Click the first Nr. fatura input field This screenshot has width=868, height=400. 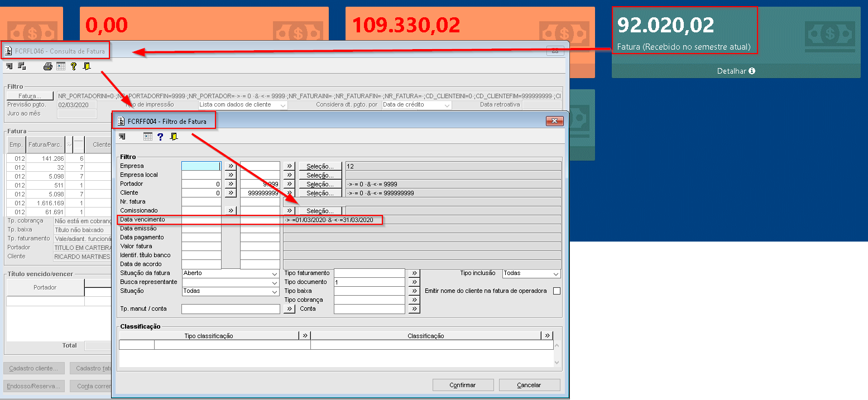click(x=202, y=202)
